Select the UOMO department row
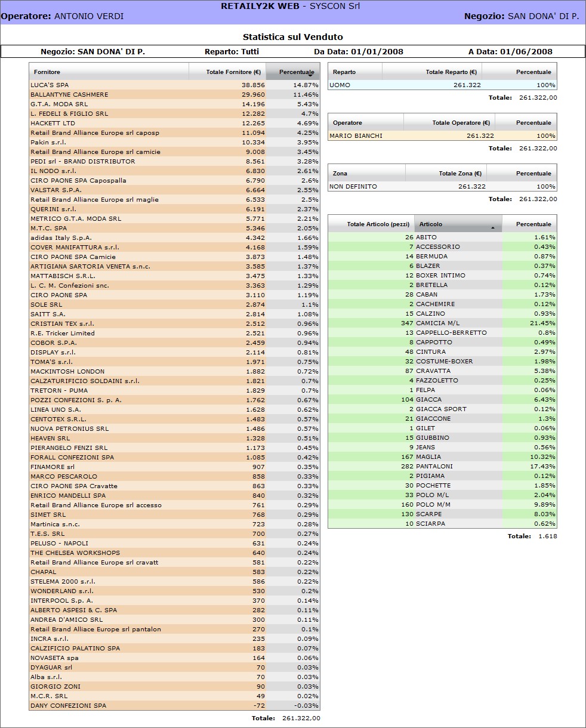Screen dimensions: 586x728 point(442,85)
